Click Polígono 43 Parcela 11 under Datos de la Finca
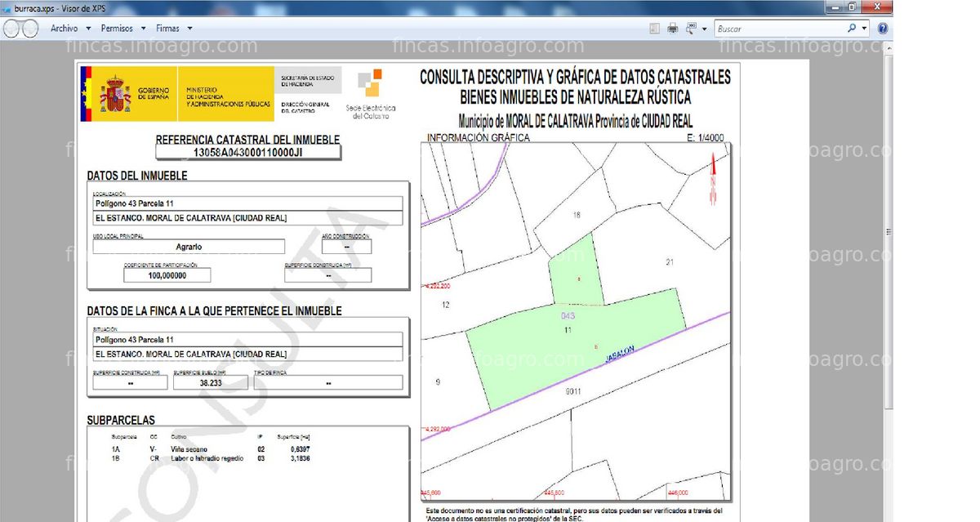980x522 pixels. tap(249, 339)
